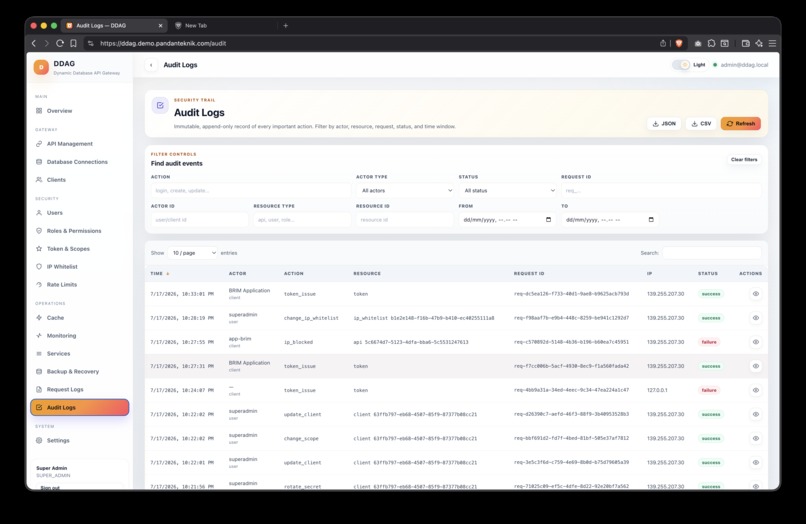Refresh the audit logs
Image resolution: width=806 pixels, height=524 pixels.
pyautogui.click(x=741, y=123)
